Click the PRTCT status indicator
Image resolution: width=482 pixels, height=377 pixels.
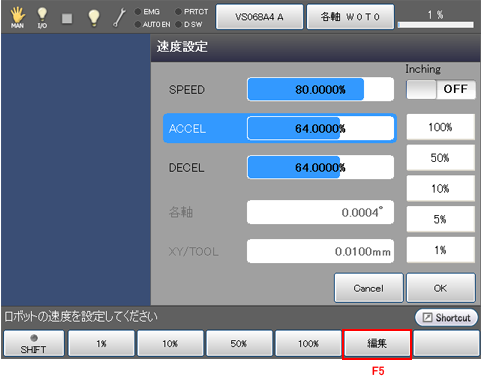(192, 12)
